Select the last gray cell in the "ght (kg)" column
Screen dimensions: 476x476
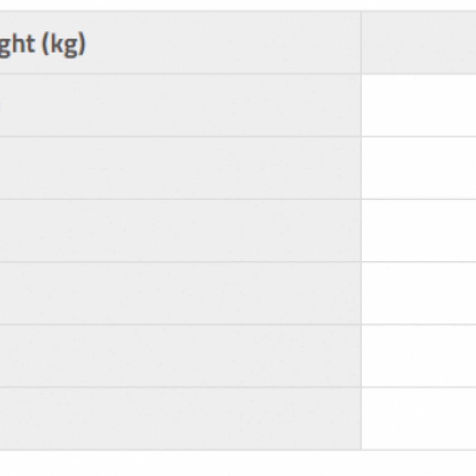(x=180, y=418)
